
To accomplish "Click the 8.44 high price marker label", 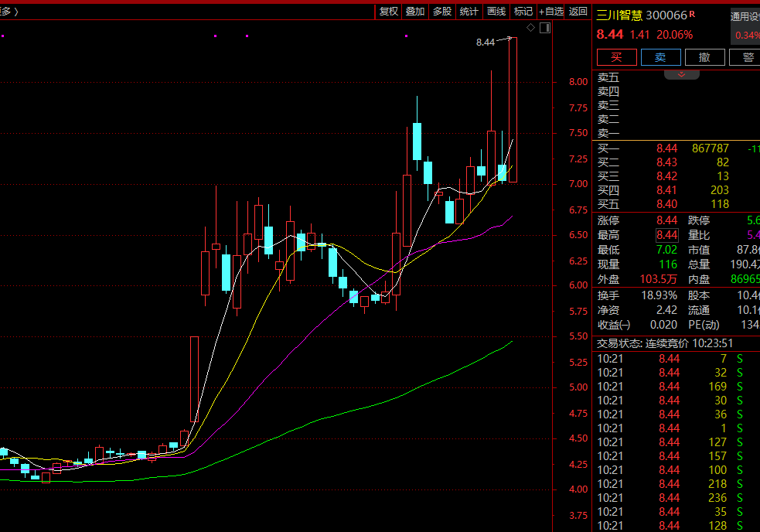I will coord(486,43).
